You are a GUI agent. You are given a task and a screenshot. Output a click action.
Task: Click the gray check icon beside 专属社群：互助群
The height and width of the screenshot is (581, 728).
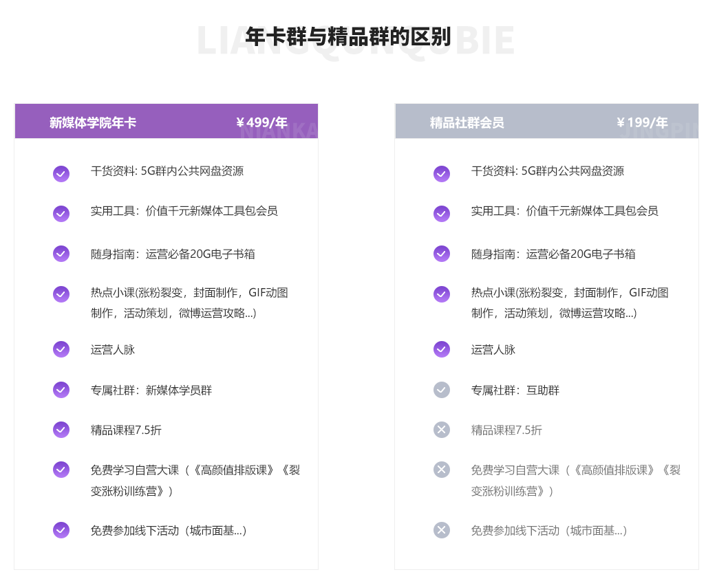point(442,390)
